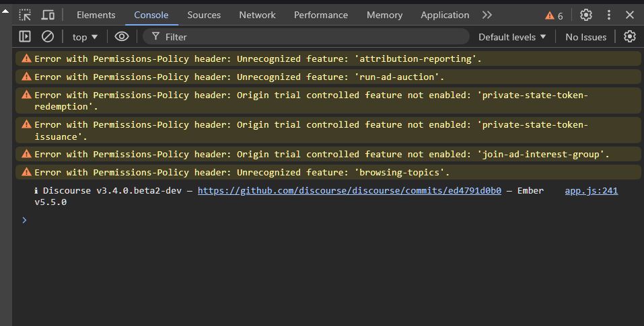Screen dimensions: 644x326
Task: Show the console sidebar panel
Action: (x=25, y=36)
